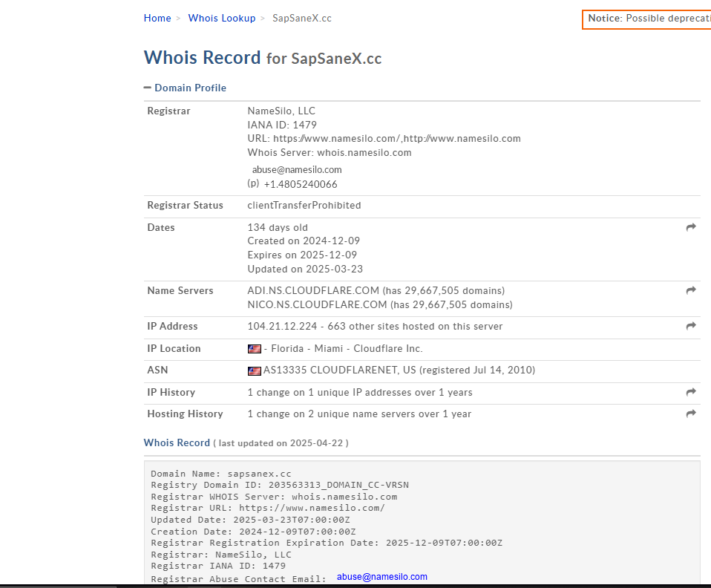This screenshot has height=588, width=711.
Task: Click Registrar Status row label
Action: pyautogui.click(x=185, y=206)
